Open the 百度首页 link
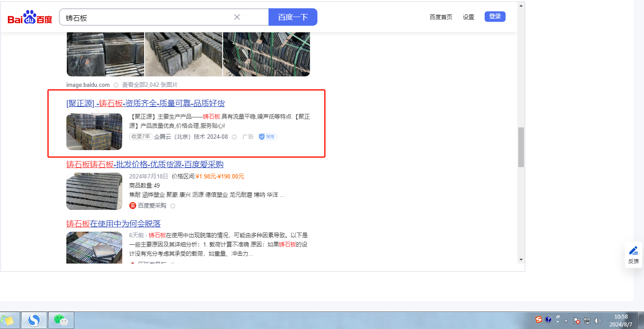The height and width of the screenshot is (329, 644). 441,17
